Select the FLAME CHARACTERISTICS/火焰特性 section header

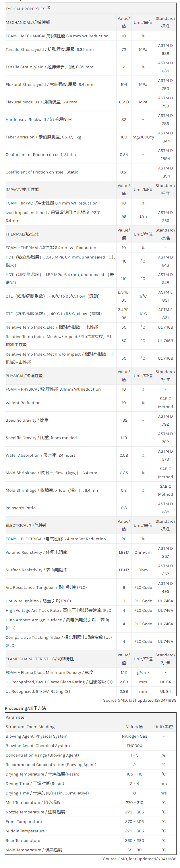coord(39,659)
